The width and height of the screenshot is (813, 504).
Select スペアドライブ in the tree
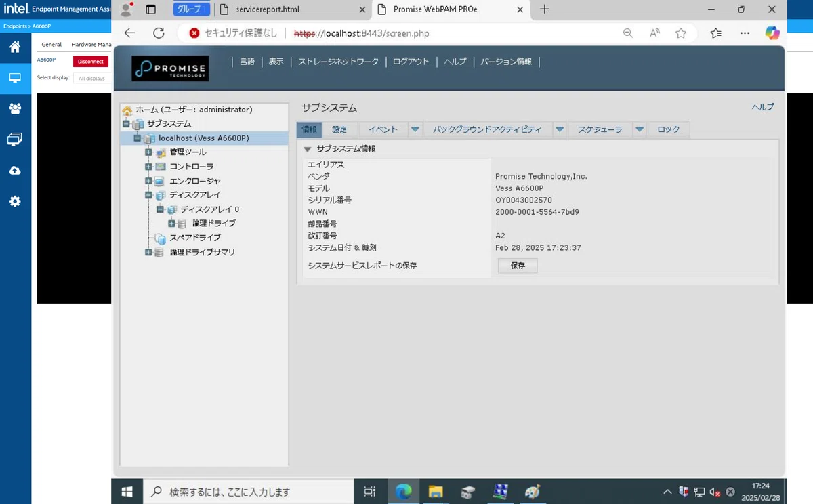(195, 238)
